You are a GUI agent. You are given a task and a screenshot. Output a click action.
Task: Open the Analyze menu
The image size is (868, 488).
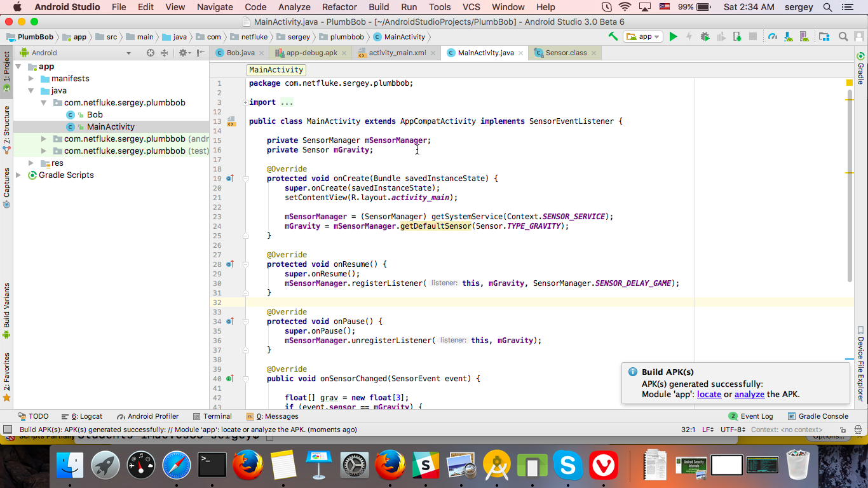pyautogui.click(x=294, y=7)
